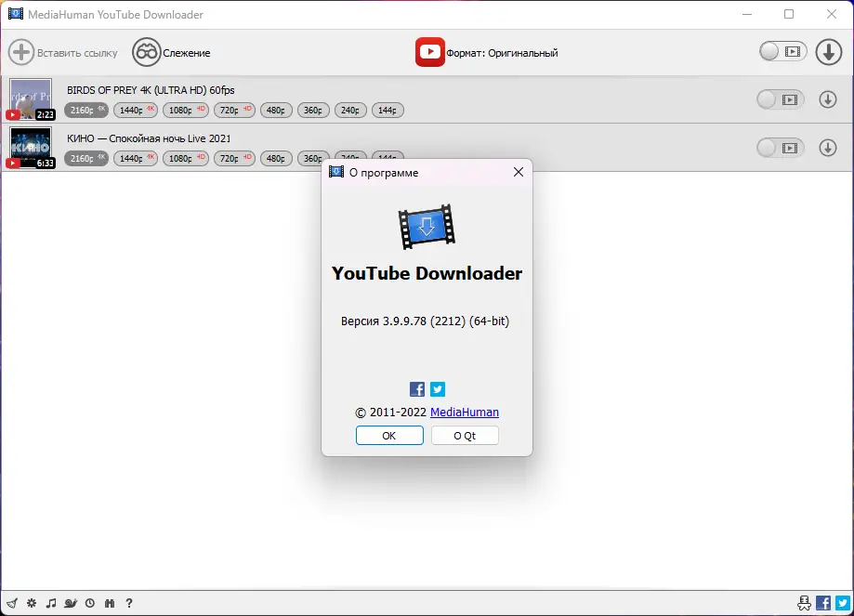
Task: Download the КИНО Спокойная ночь video
Action: coord(828,148)
